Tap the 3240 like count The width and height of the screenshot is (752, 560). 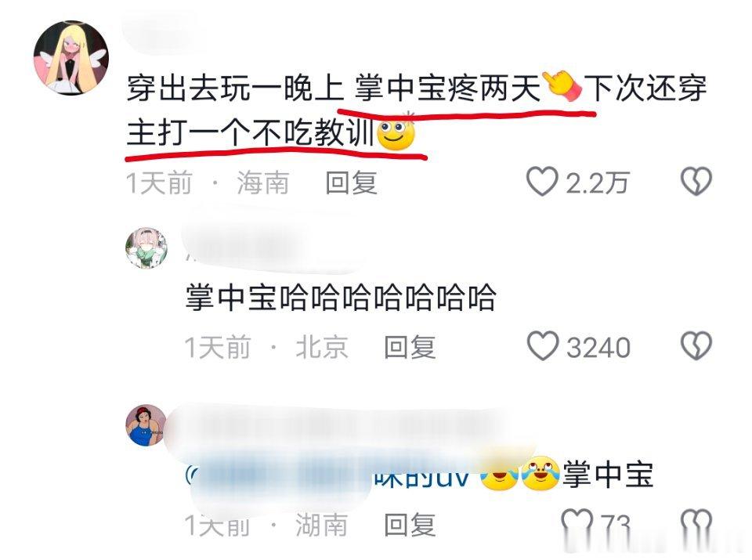pyautogui.click(x=598, y=348)
